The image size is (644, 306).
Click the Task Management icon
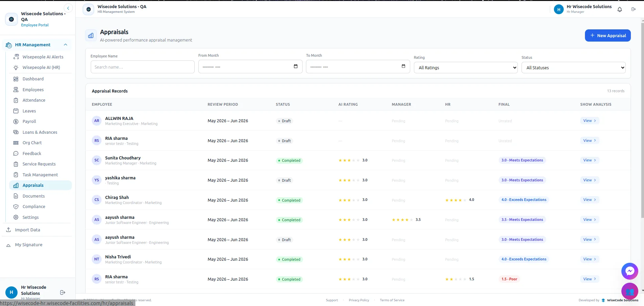click(16, 175)
